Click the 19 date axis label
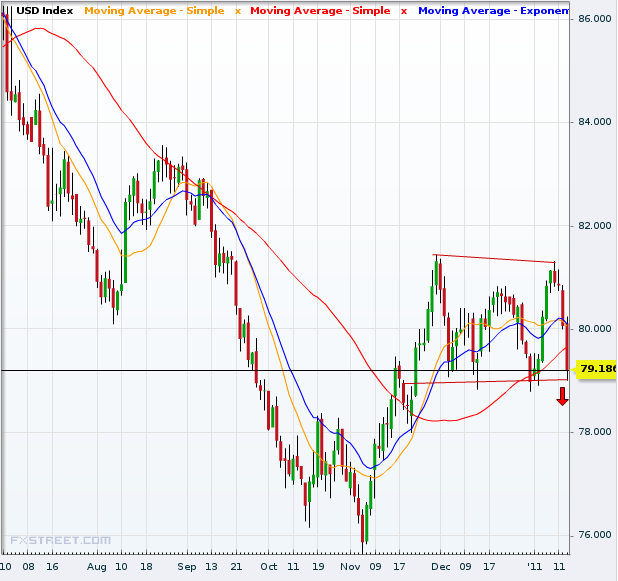The image size is (618, 581). [318, 567]
